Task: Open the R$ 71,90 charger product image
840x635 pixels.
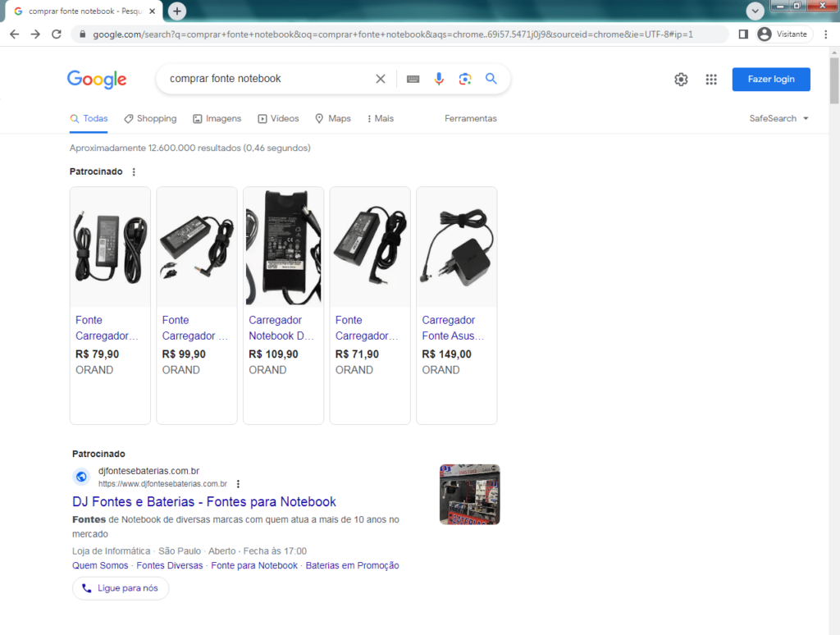Action: [x=370, y=247]
